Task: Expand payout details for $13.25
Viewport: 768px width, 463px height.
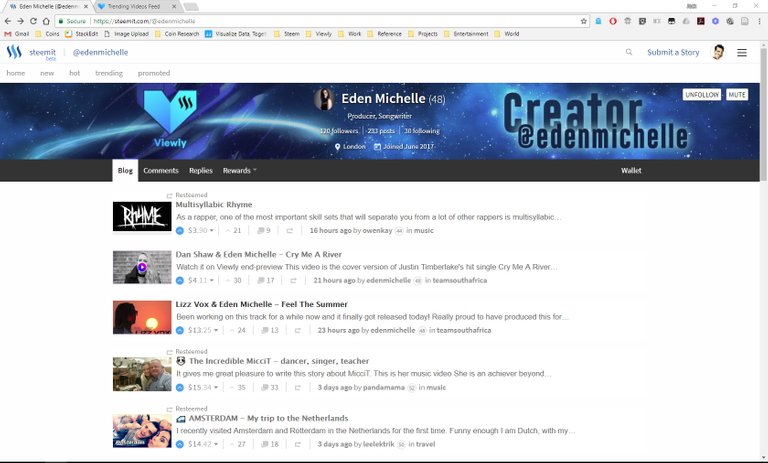Action: [203, 330]
